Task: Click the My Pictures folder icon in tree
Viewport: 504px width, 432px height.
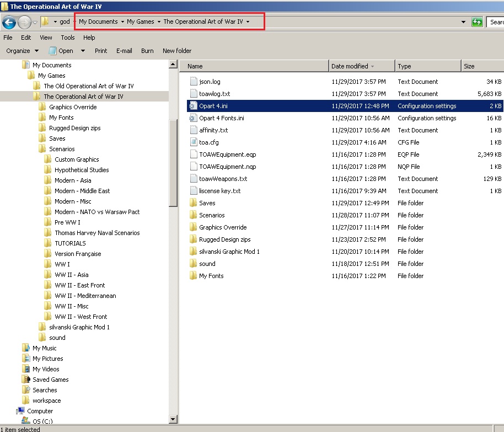Action: tap(26, 358)
